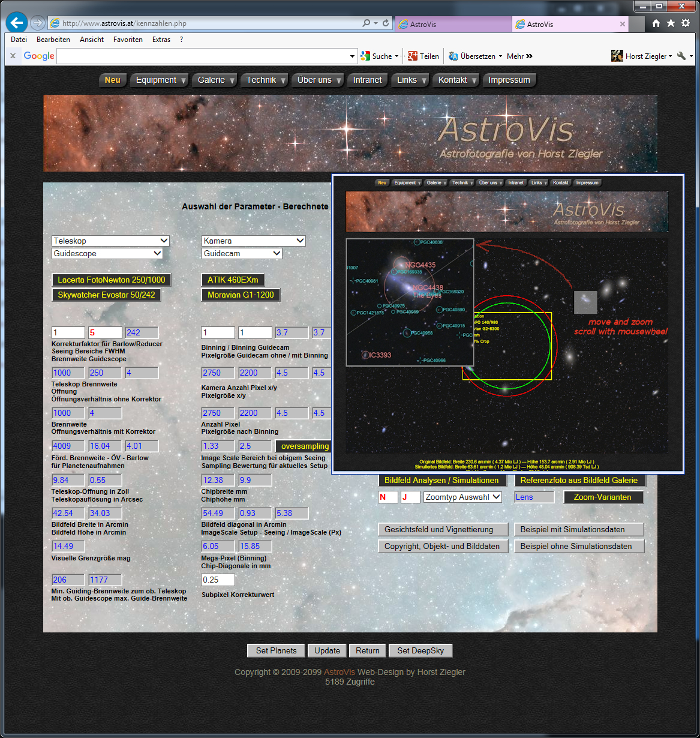Open the Datei menu
700x738 pixels.
pyautogui.click(x=19, y=40)
